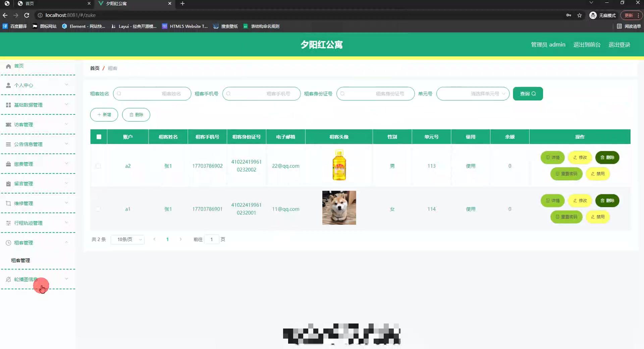Viewport: 644px width, 349px height.
Task: Click the 留言管理 message board icon
Action: (8, 183)
